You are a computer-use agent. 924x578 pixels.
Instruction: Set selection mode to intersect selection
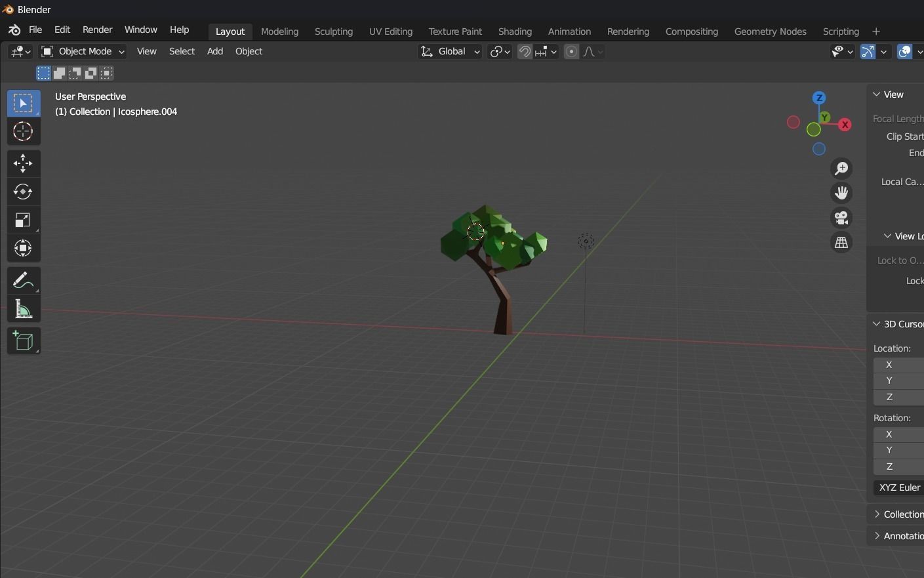click(106, 73)
